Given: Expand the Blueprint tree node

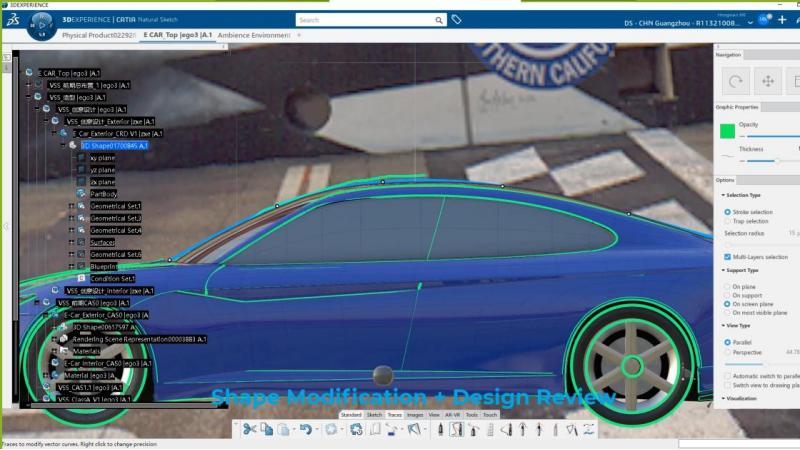Looking at the screenshot, I should 71,266.
